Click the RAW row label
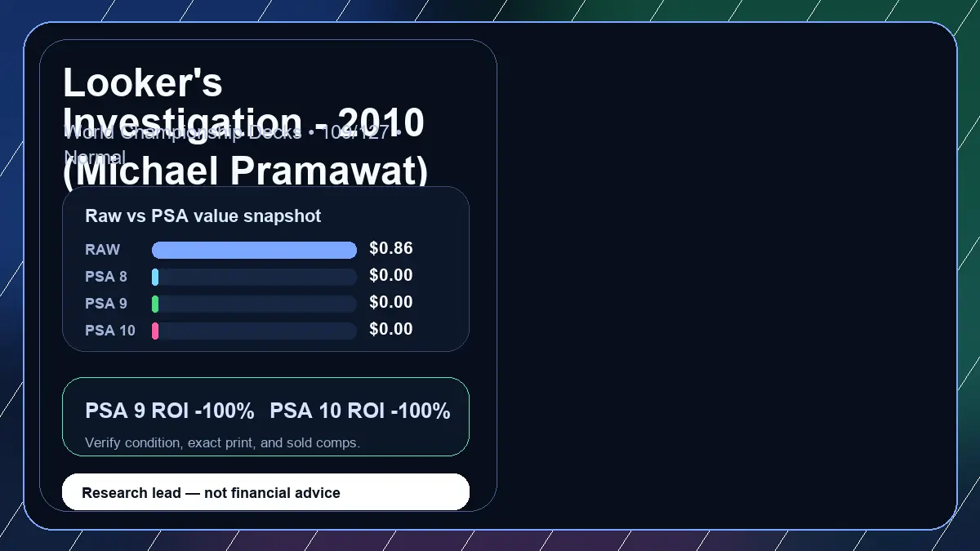 point(103,250)
